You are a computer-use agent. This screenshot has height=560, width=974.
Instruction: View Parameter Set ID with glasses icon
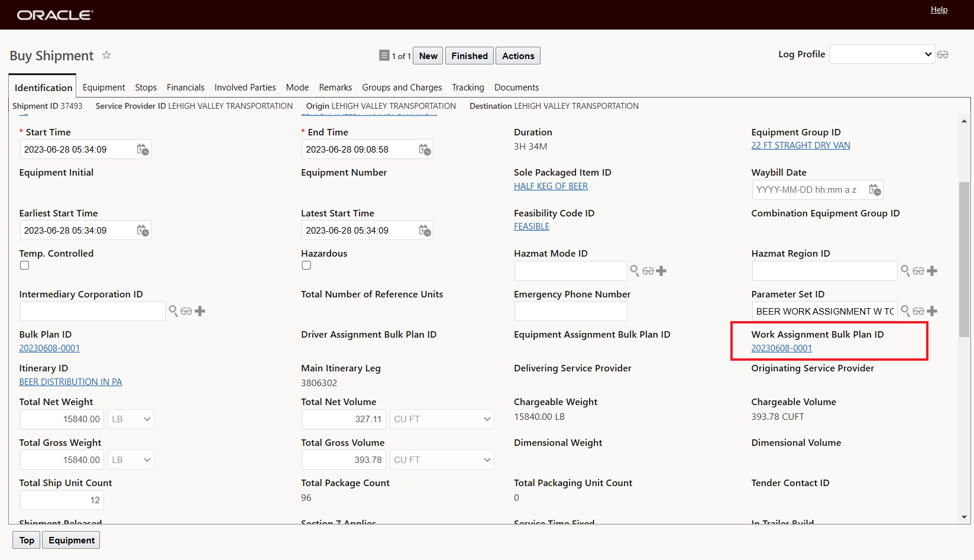pos(918,311)
